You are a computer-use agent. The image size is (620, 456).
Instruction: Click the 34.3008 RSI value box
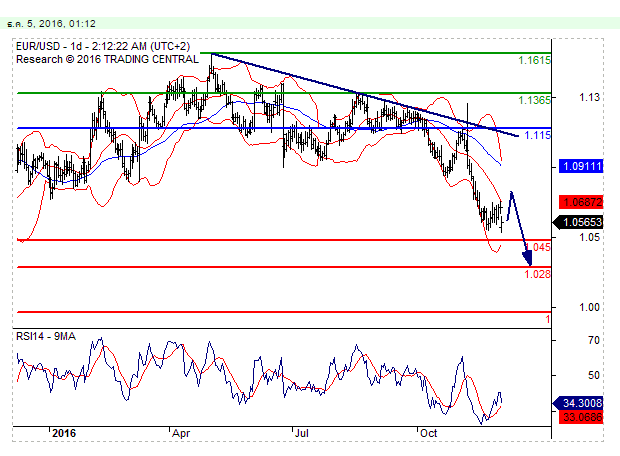click(x=580, y=402)
